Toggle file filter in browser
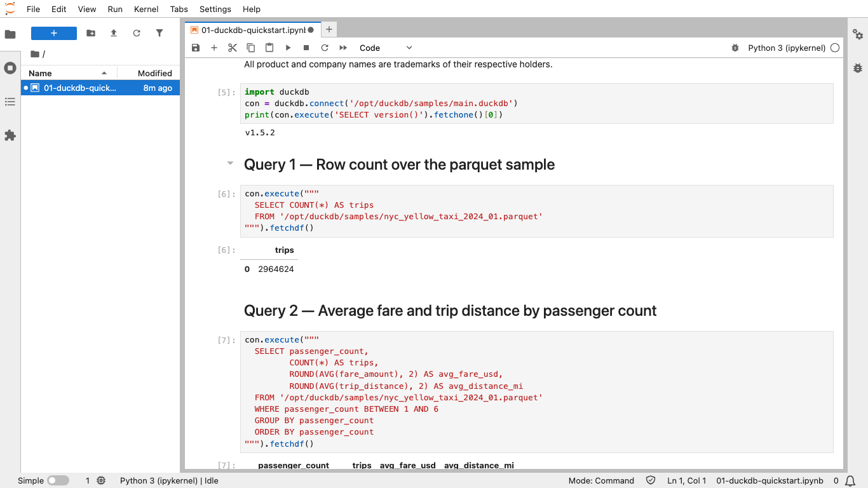This screenshot has height=488, width=868. click(x=159, y=33)
